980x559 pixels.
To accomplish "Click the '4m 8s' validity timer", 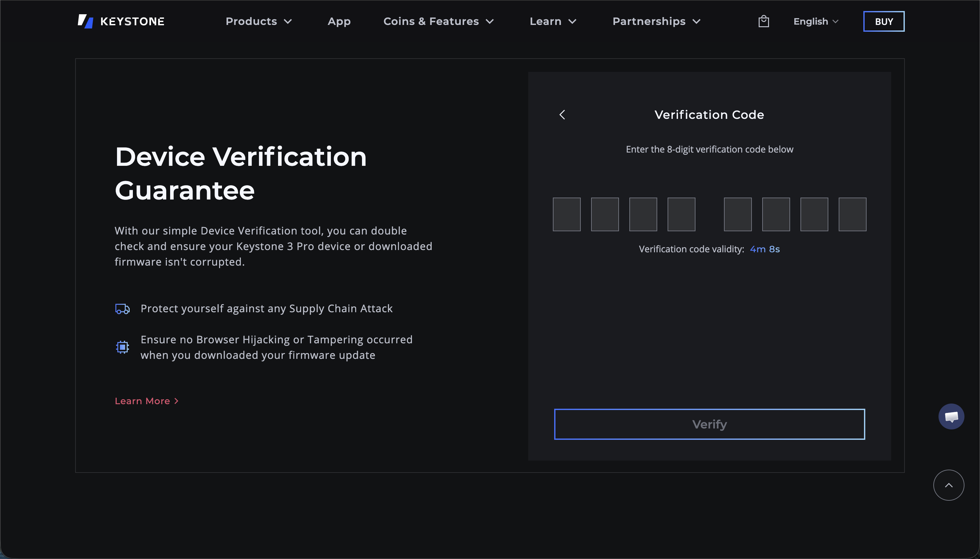I will click(764, 249).
